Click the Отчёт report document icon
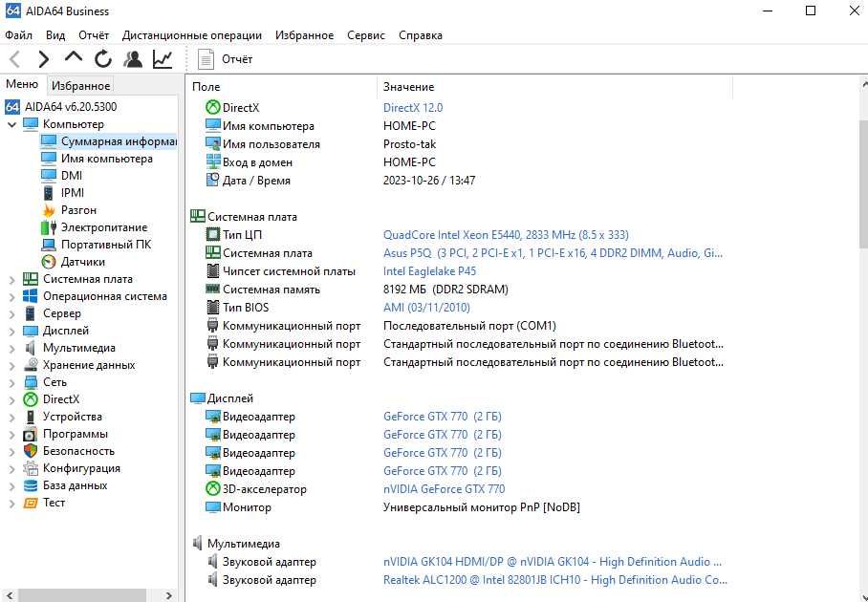The image size is (868, 602). click(206, 59)
